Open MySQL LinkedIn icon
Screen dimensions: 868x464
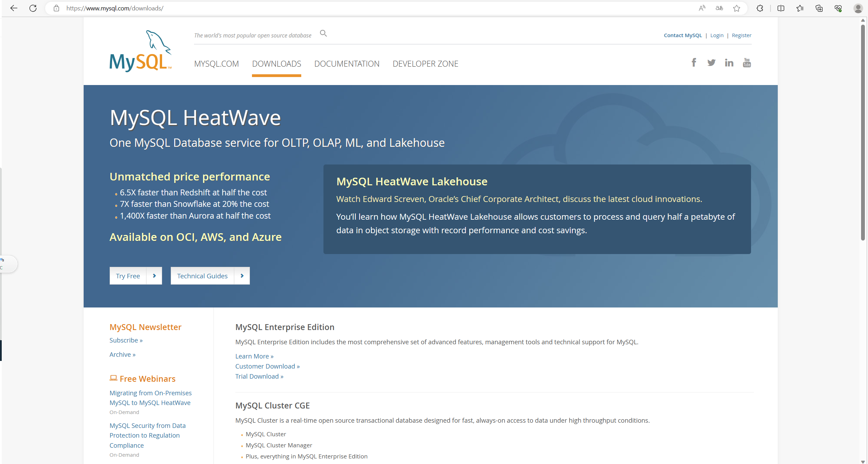coord(729,62)
